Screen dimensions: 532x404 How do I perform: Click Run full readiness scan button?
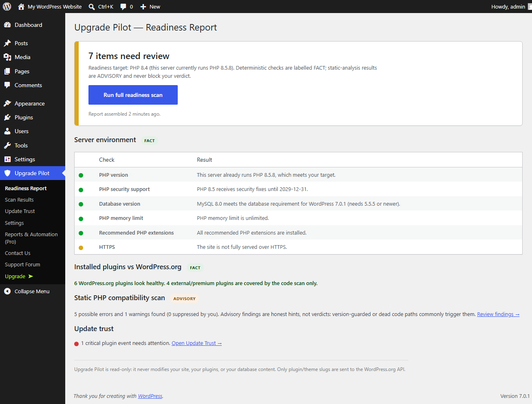(x=133, y=95)
